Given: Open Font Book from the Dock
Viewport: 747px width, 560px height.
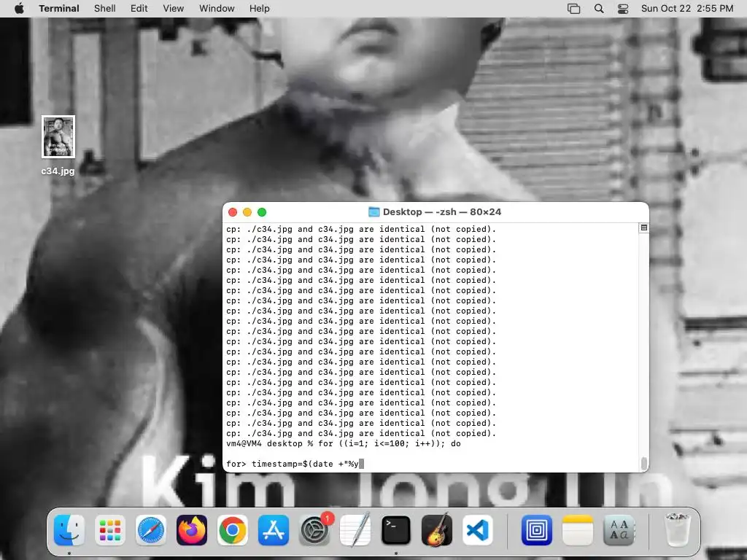Looking at the screenshot, I should [619, 530].
